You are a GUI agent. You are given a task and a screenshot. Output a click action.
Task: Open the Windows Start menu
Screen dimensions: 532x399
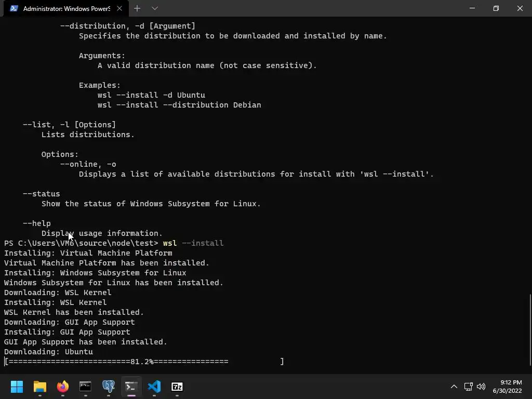[x=17, y=387]
